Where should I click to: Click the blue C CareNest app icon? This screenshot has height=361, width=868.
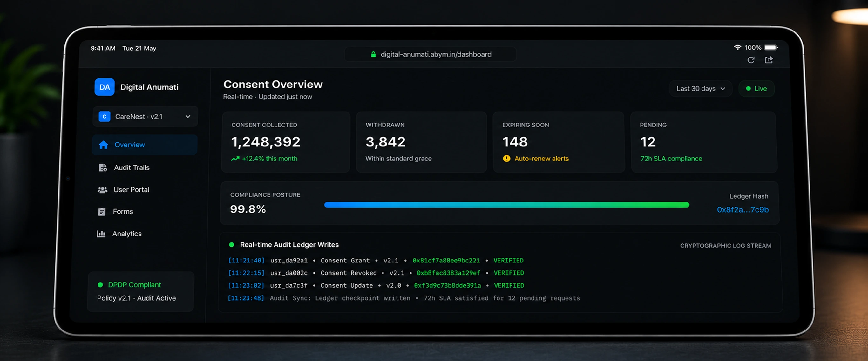105,116
